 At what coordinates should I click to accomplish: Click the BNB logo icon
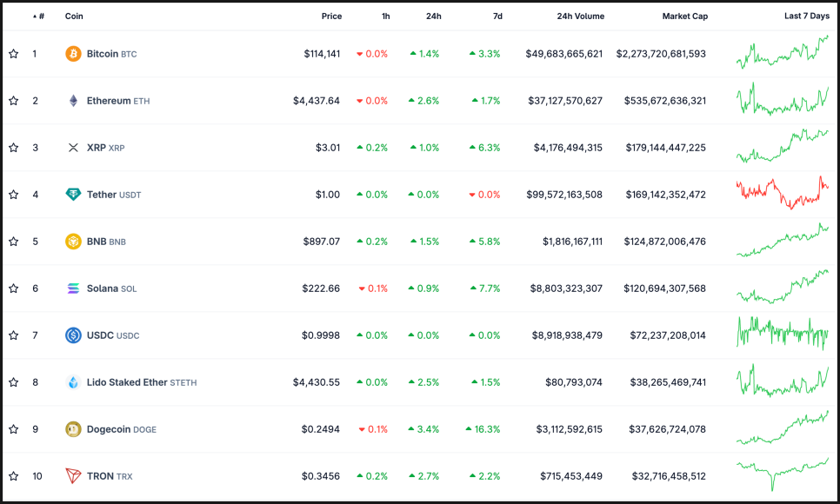tap(73, 242)
